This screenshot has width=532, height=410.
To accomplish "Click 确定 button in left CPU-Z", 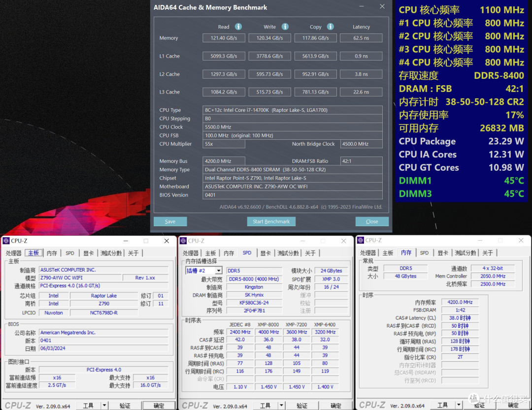I will [159, 405].
